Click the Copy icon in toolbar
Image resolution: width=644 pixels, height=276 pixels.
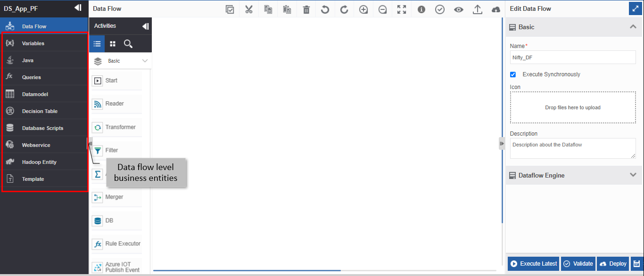[268, 9]
